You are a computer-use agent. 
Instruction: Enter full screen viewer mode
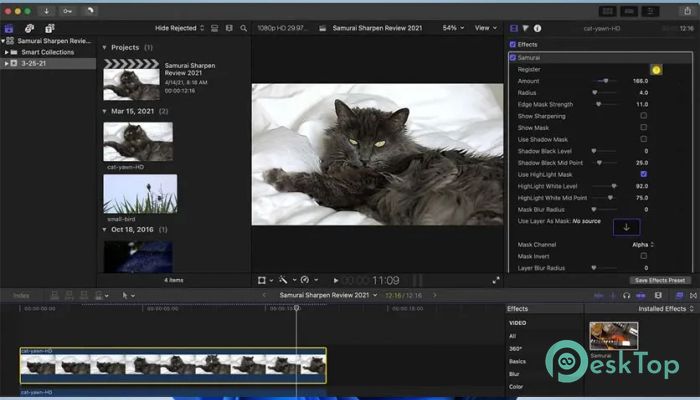coord(496,280)
